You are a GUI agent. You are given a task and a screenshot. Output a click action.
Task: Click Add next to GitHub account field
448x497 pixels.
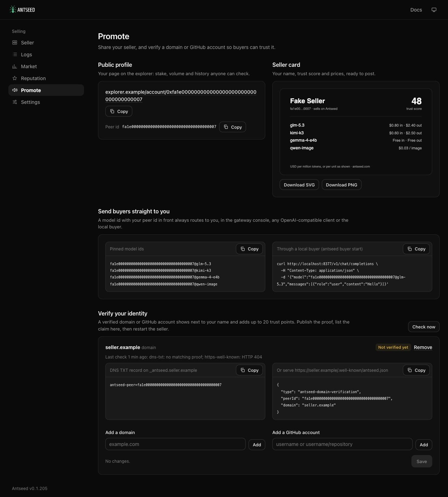424,445
